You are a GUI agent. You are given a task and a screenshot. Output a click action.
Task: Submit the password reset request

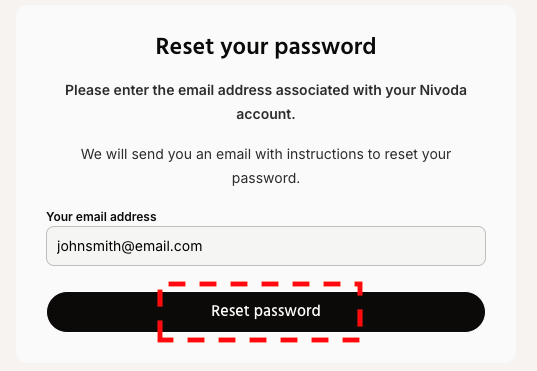tap(266, 312)
